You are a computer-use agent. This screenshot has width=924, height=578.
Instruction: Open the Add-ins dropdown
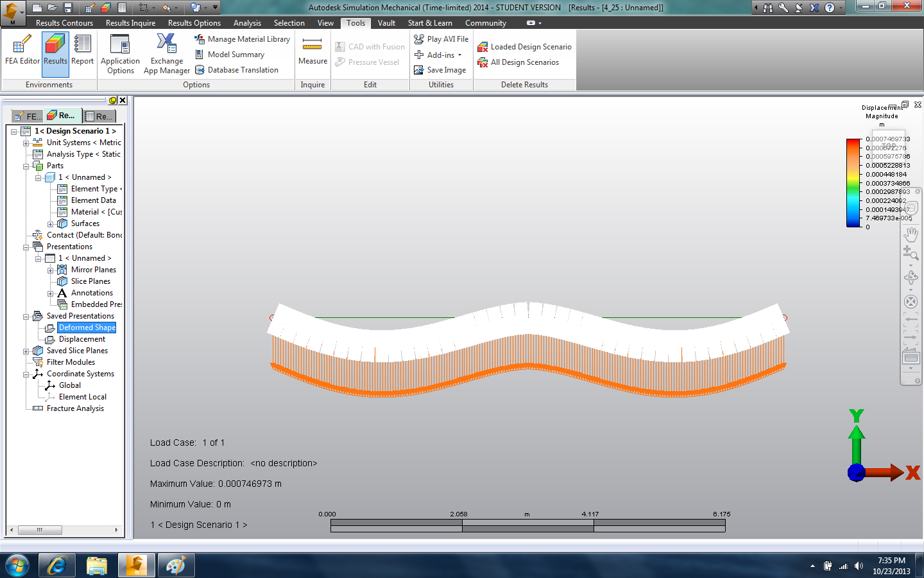pyautogui.click(x=438, y=55)
